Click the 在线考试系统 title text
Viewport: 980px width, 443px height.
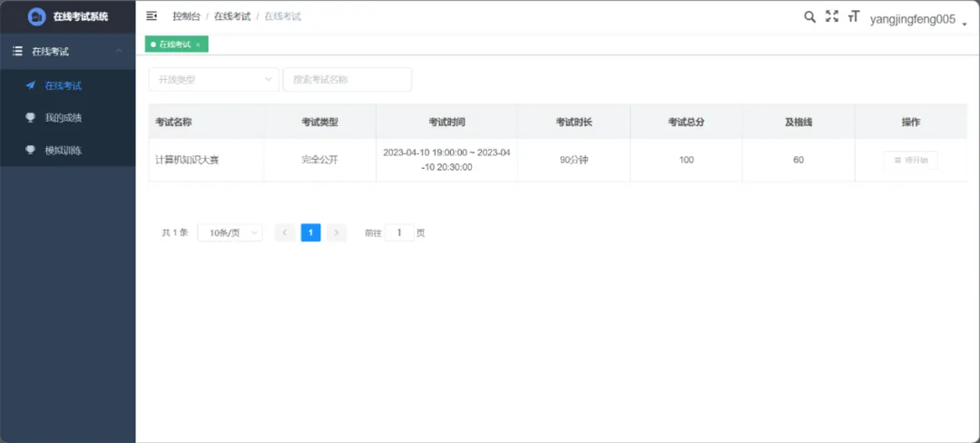[x=81, y=17]
